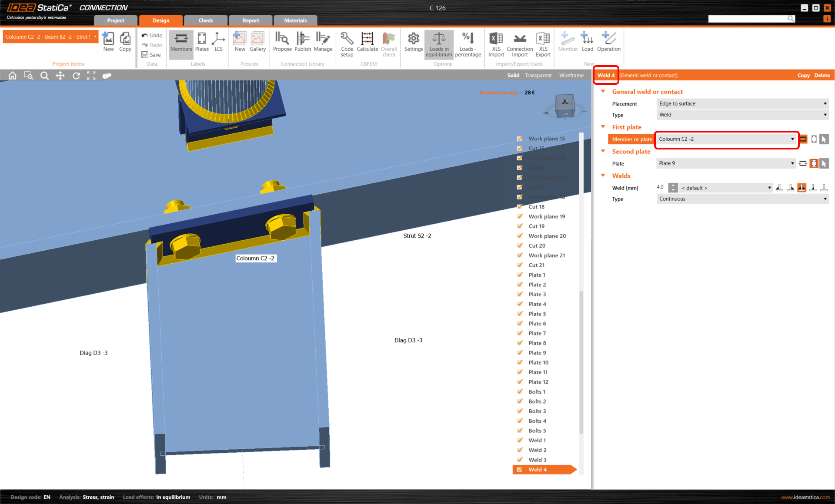Switch to the Report tab
The image size is (835, 504).
(250, 20)
